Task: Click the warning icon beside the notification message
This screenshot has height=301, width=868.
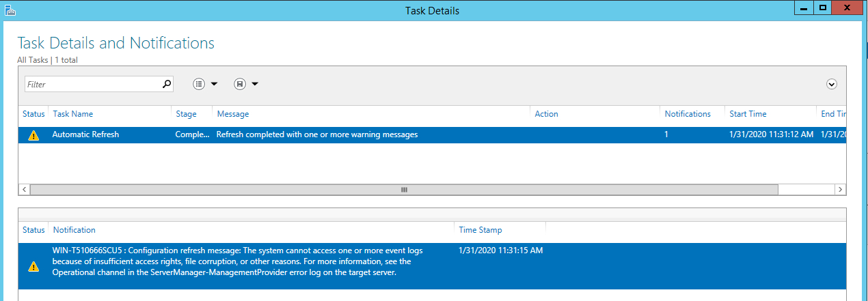Action: (33, 267)
